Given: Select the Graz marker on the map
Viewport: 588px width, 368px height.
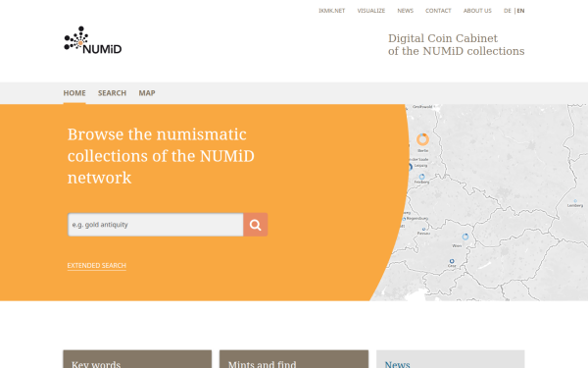Looking at the screenshot, I should tap(452, 261).
